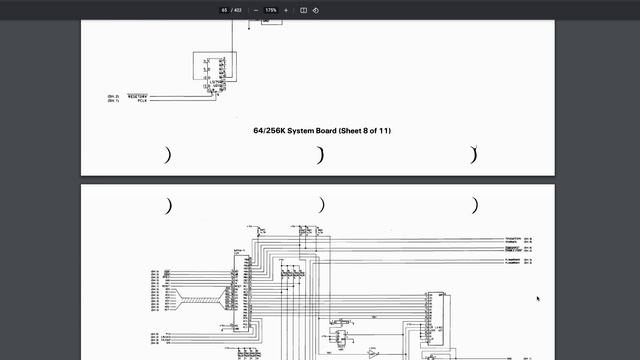Zoom in with the plus button
This screenshot has width=640, height=360.
(x=286, y=10)
